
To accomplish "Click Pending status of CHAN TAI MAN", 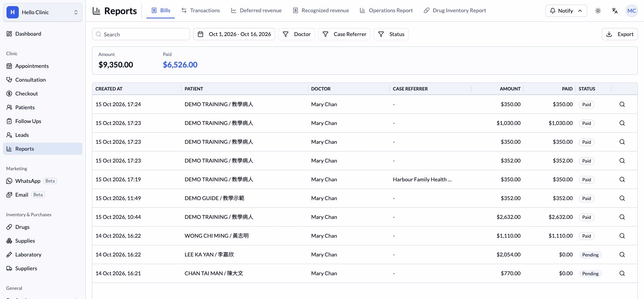I will tap(590, 274).
